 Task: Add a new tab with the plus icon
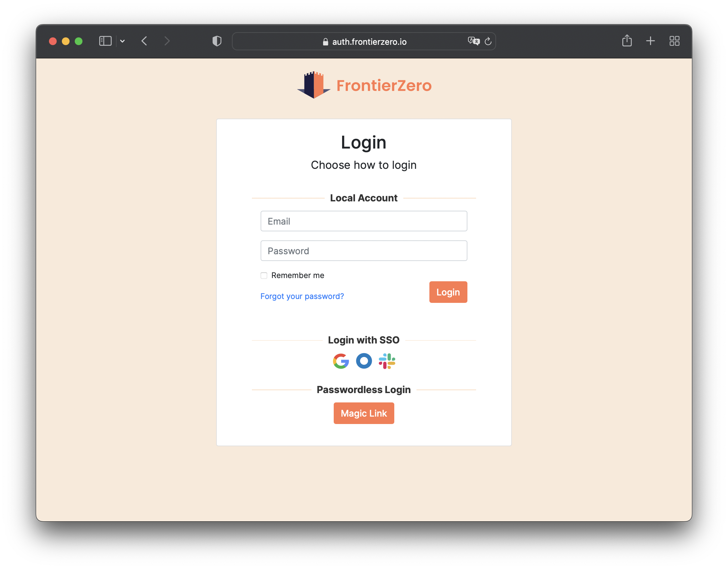[650, 41]
